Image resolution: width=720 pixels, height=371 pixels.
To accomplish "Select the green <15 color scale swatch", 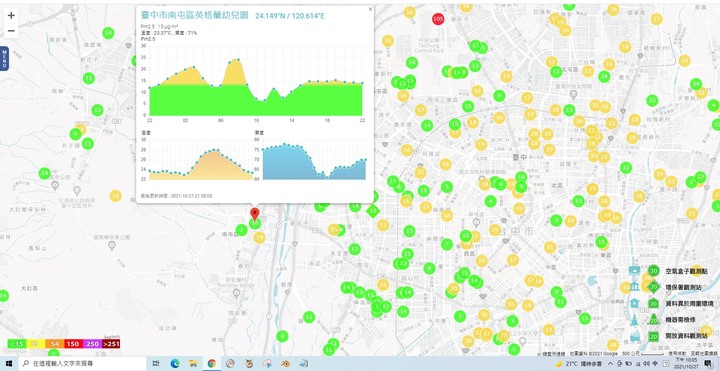I will 17,344.
